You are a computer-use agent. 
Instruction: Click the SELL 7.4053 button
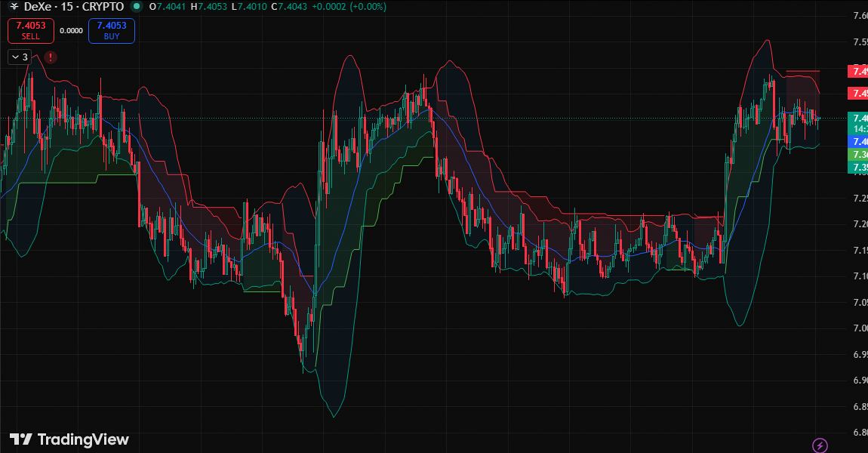coord(31,31)
